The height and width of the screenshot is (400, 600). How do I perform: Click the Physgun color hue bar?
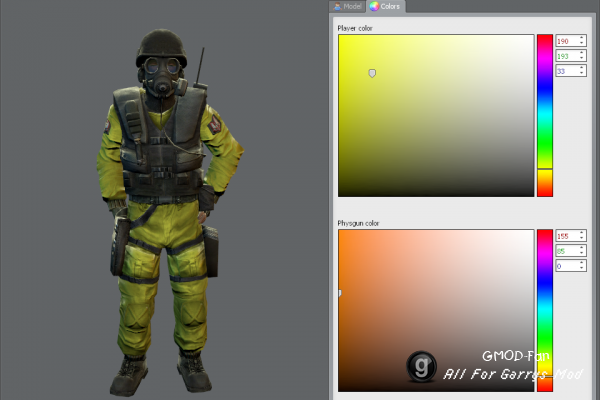point(545,310)
